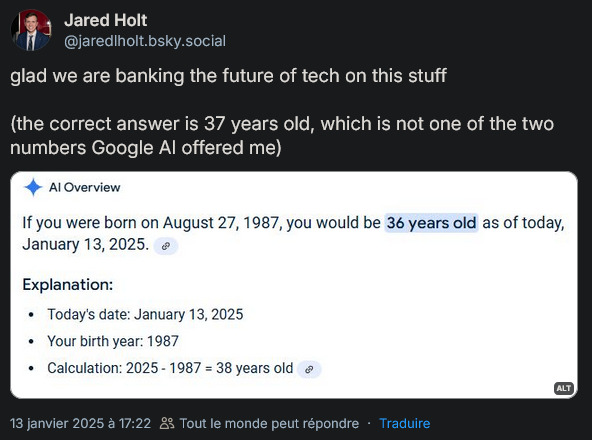Open the link icon beside 38 years old
Viewport: 592px width, 440px height.
(x=309, y=369)
